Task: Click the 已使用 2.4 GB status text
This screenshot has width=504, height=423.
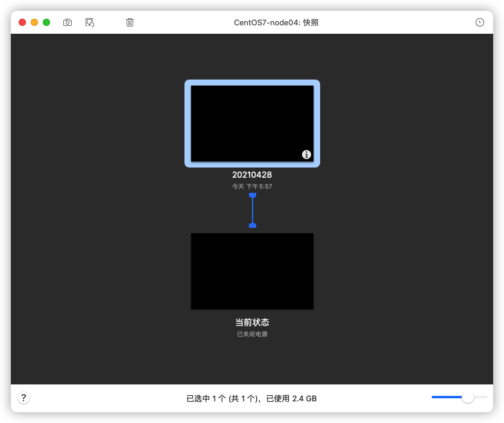Action: point(292,398)
